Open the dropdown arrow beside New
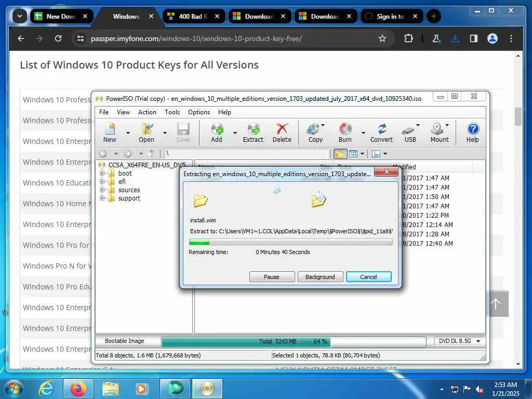Viewport: 532px width, 399px height. click(x=128, y=133)
